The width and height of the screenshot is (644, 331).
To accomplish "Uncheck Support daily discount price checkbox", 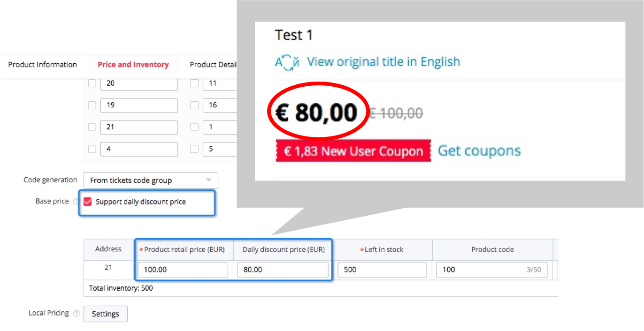I will tap(88, 202).
